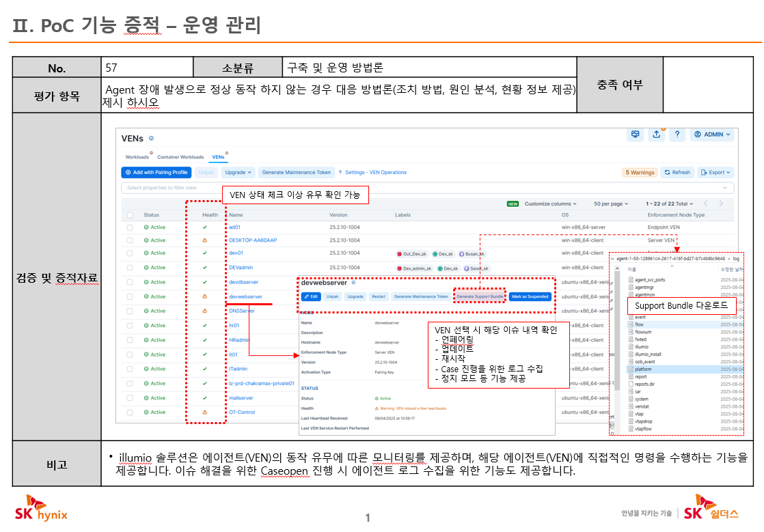
Task: Go to previous page arrow
Action: coord(705,204)
